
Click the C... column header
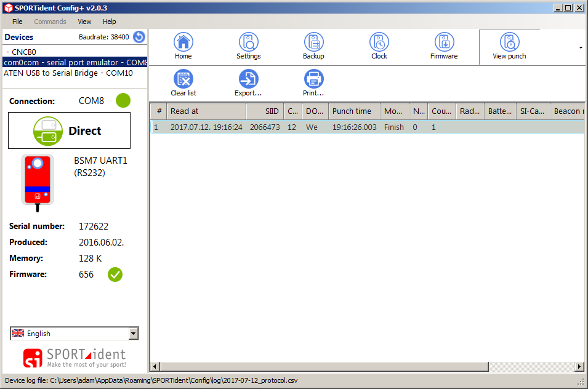293,111
